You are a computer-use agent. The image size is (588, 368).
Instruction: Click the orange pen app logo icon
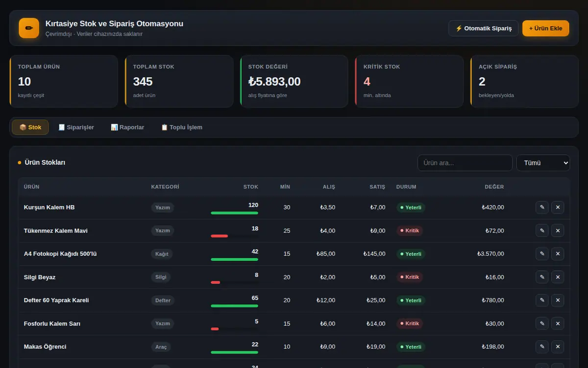point(29,28)
